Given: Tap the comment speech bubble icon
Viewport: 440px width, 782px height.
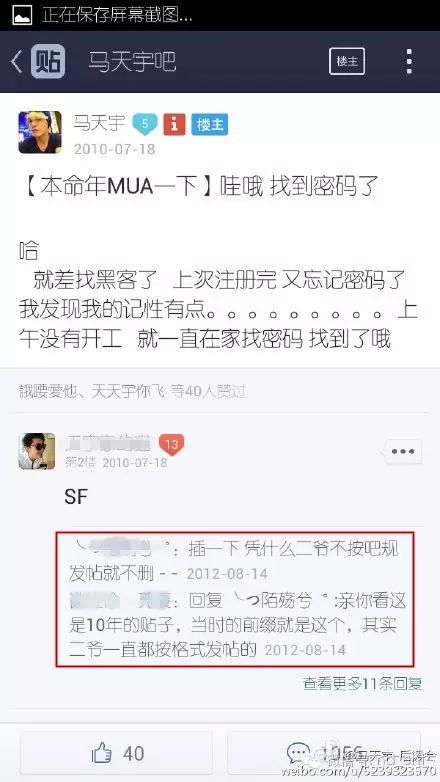Looking at the screenshot, I should [x=299, y=753].
